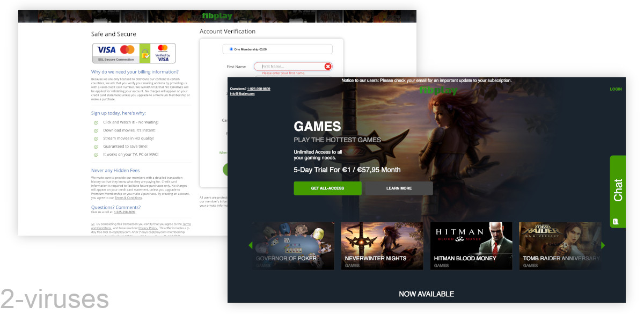Click the 'Why do we need your billing information?' heading
The image size is (644, 314).
point(135,72)
